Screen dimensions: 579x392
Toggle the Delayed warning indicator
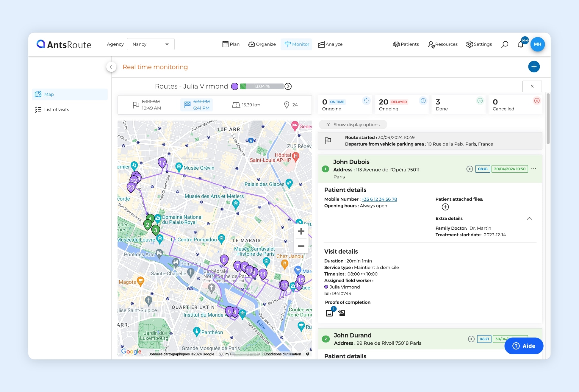click(x=423, y=101)
